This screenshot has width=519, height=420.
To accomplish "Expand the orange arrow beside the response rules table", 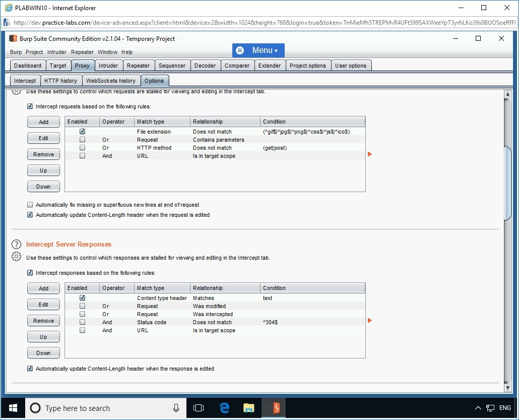I will [370, 320].
